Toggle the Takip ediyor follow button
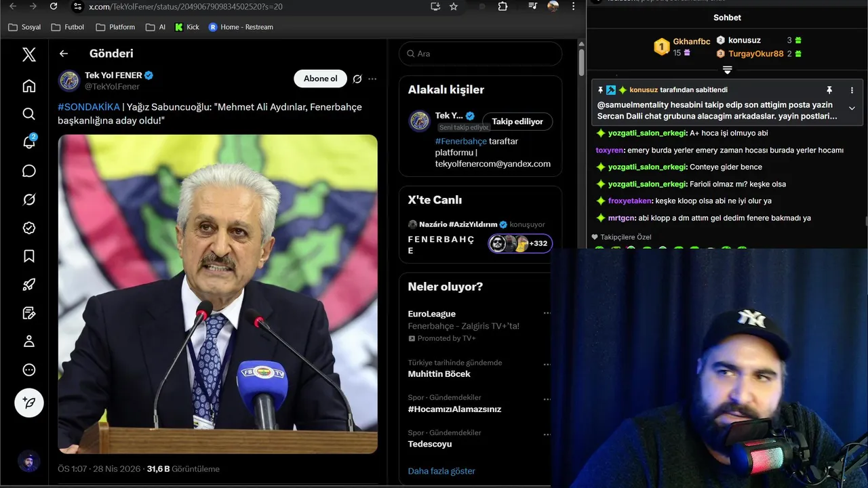Screen dimensions: 868x488 coord(517,121)
